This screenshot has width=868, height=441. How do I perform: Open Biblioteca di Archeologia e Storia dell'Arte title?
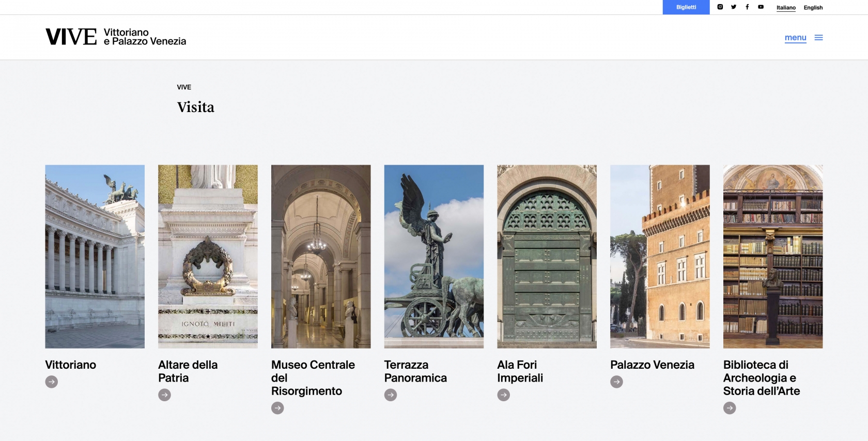pos(762,378)
